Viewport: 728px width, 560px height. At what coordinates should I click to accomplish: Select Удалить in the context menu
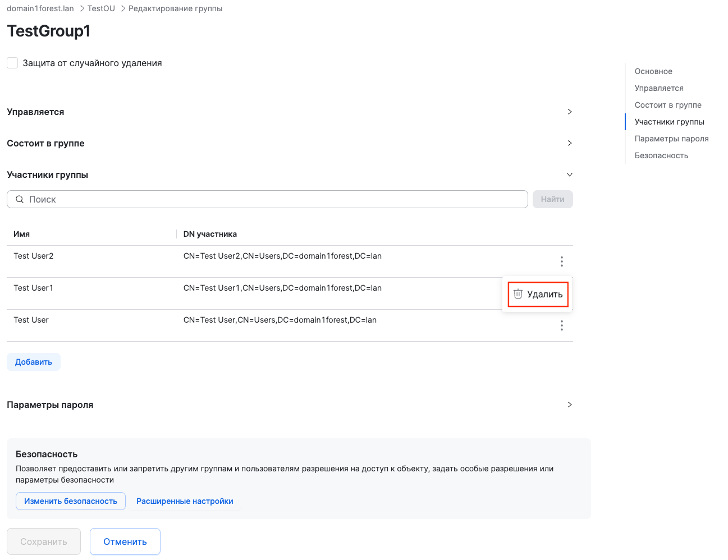(544, 294)
